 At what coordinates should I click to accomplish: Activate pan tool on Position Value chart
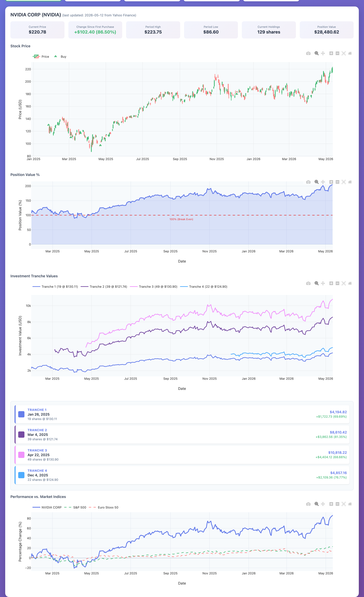click(x=323, y=182)
